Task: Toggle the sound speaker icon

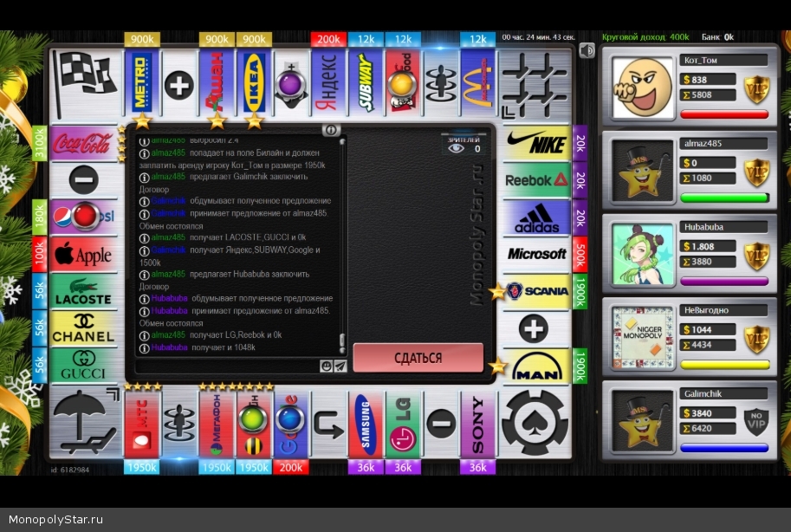Action: click(587, 50)
